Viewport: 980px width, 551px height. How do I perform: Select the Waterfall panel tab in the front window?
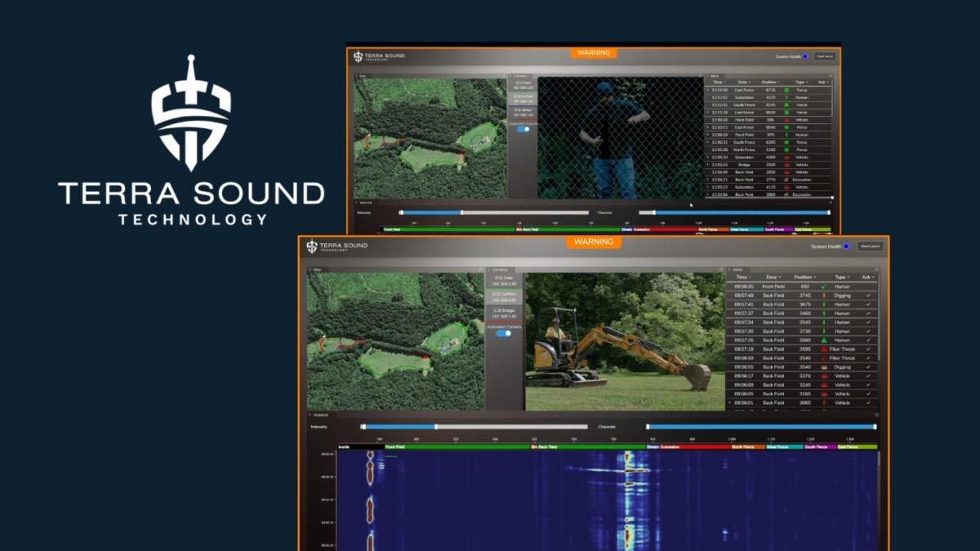tap(319, 415)
